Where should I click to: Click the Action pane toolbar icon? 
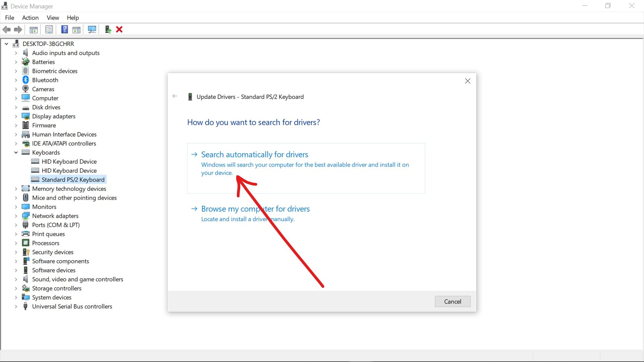pos(76,29)
